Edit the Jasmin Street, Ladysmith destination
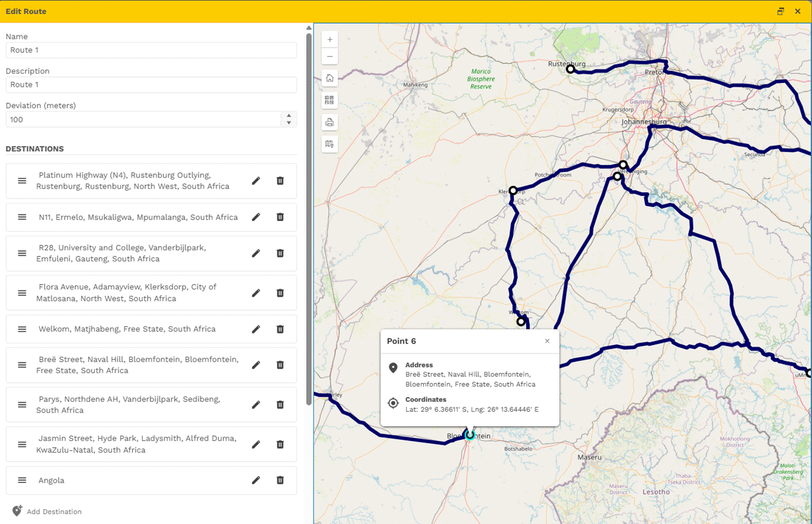 tap(256, 445)
